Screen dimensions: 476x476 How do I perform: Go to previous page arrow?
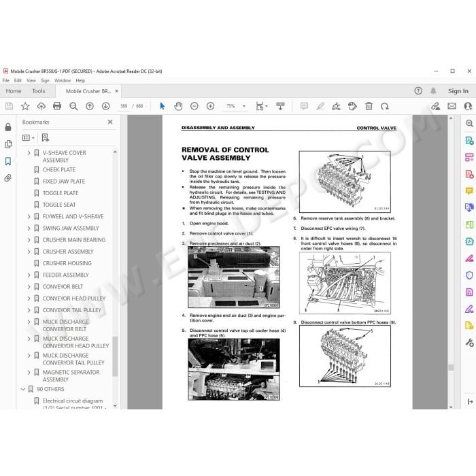pos(90,106)
